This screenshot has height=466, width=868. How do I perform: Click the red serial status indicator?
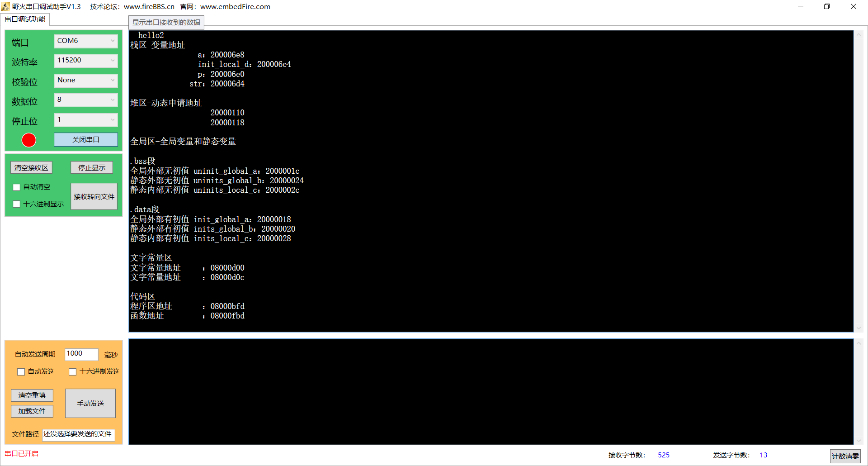click(x=29, y=140)
